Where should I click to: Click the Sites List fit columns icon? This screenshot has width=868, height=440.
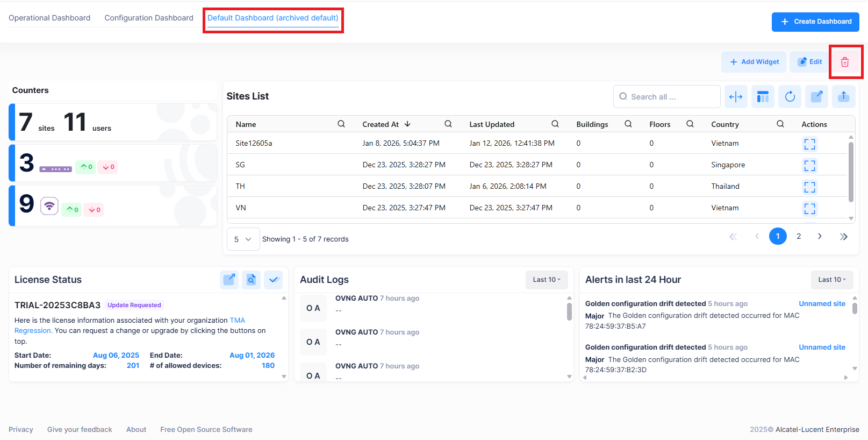[x=736, y=97]
